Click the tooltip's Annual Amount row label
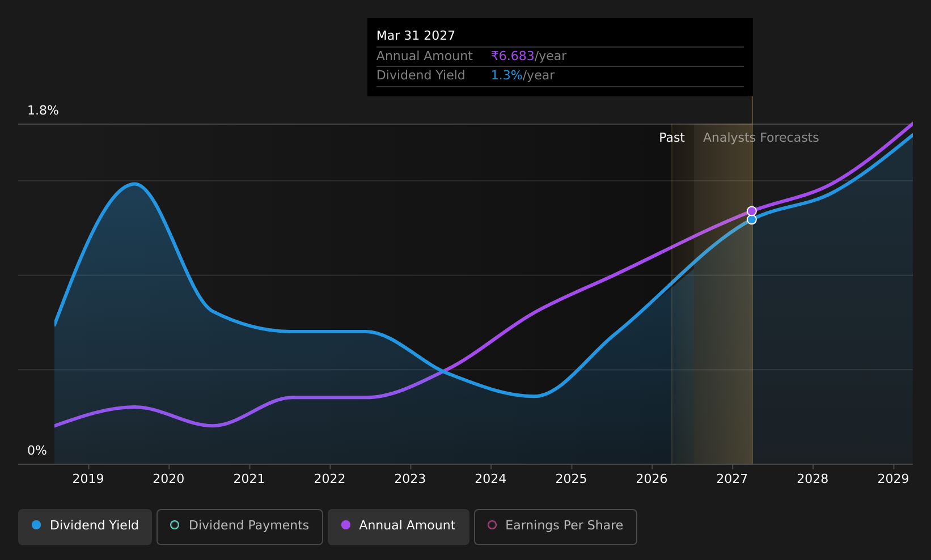 (x=424, y=56)
